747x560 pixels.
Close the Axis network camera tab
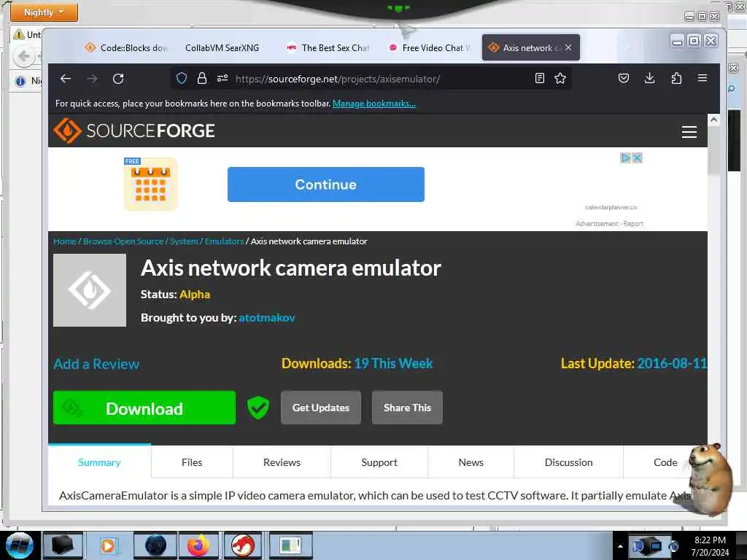point(568,47)
